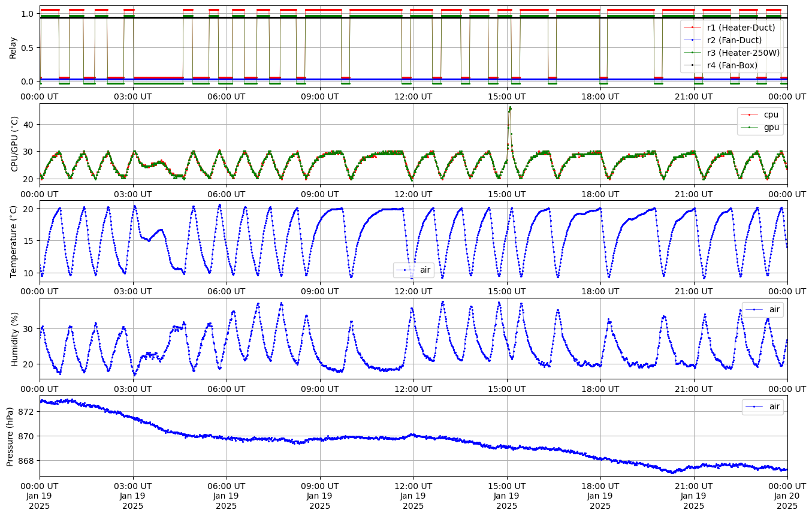Image resolution: width=812 pixels, height=516 pixels.
Task: Click the air legend in the Humidity panel
Action: click(x=763, y=309)
